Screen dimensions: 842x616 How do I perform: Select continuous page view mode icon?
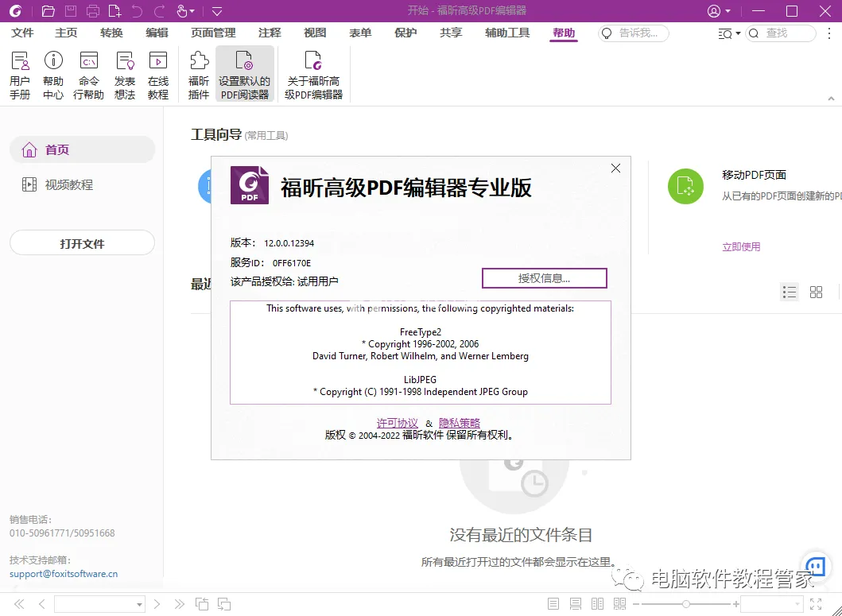point(575,604)
